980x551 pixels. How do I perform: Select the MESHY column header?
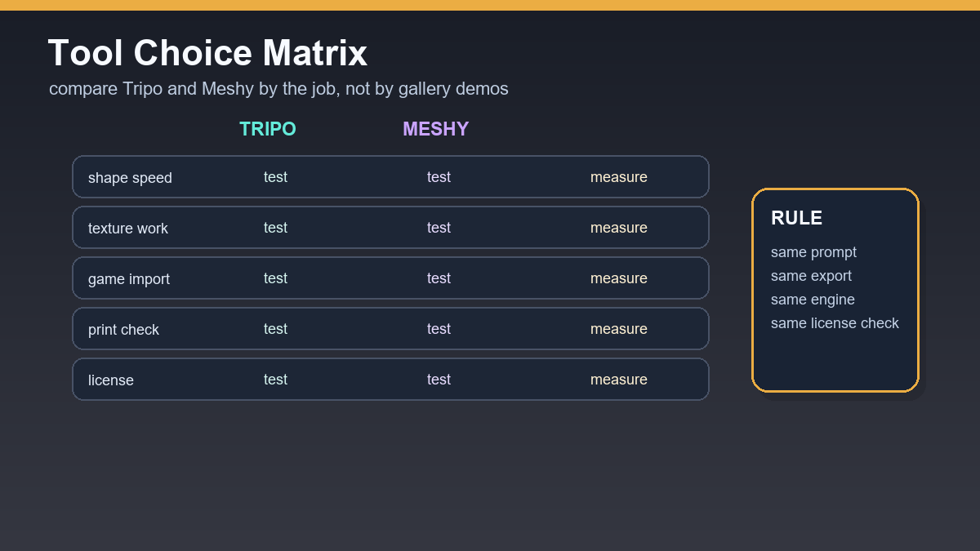tap(436, 129)
